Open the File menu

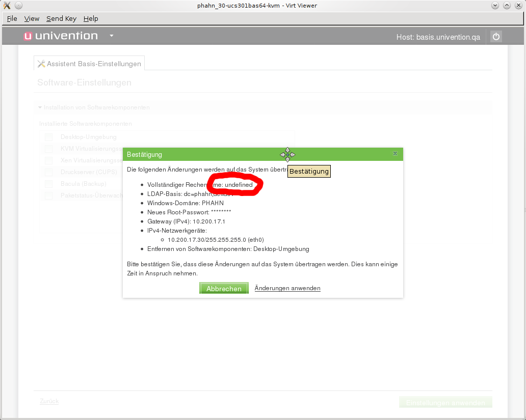[12, 19]
